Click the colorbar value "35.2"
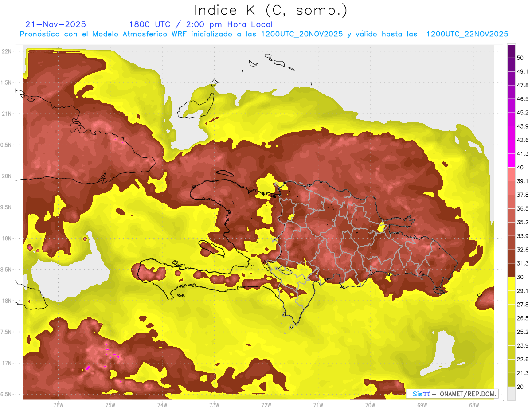This screenshot has height=411, width=532. click(x=523, y=222)
